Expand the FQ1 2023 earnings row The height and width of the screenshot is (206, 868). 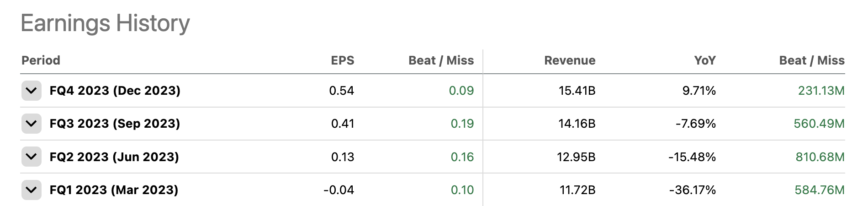tap(31, 190)
